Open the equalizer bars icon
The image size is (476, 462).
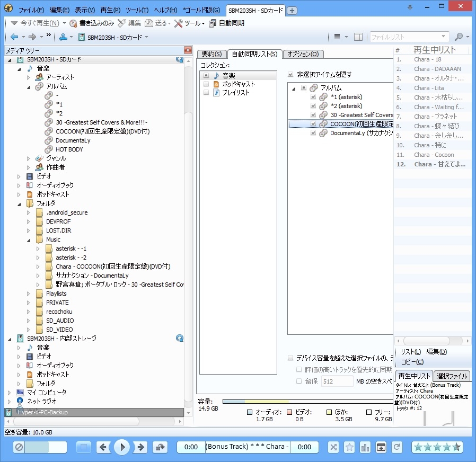[365, 447]
